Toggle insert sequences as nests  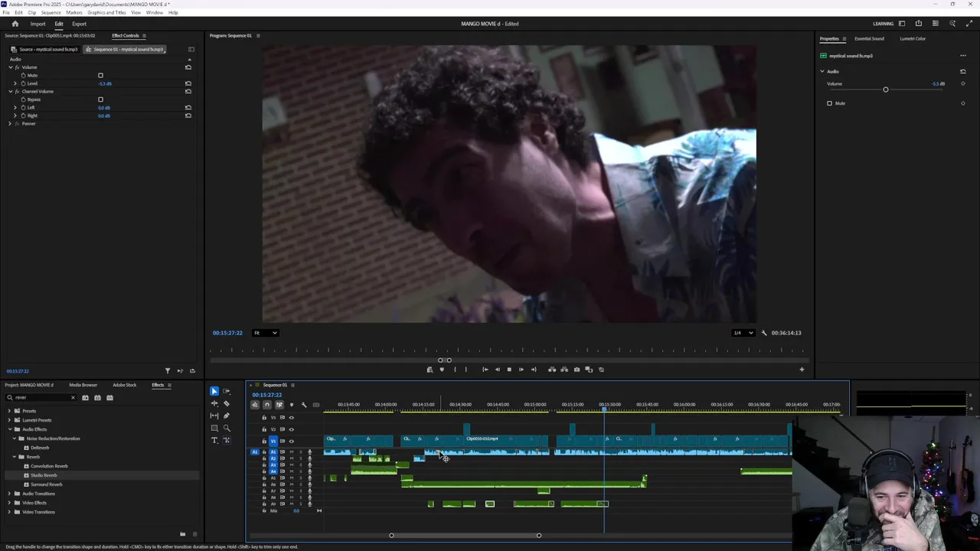coord(255,405)
